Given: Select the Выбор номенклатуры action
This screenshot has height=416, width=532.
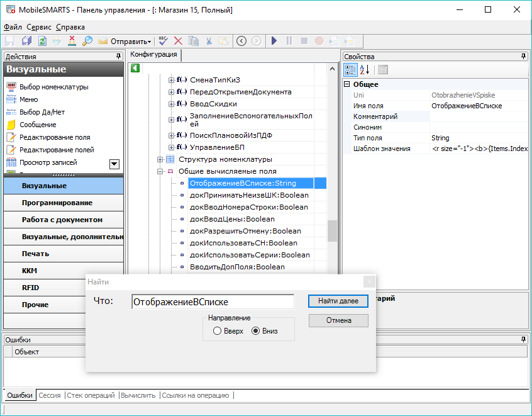Looking at the screenshot, I should tap(54, 87).
